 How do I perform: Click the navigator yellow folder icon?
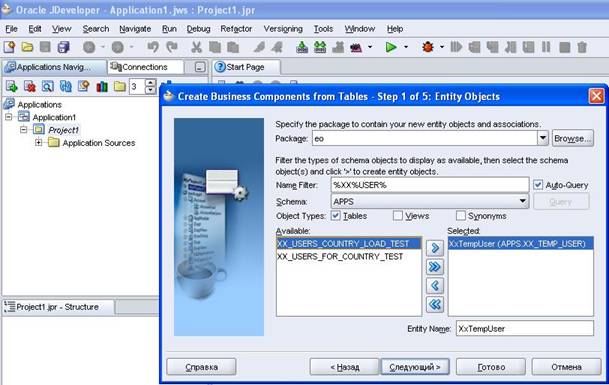(x=120, y=86)
